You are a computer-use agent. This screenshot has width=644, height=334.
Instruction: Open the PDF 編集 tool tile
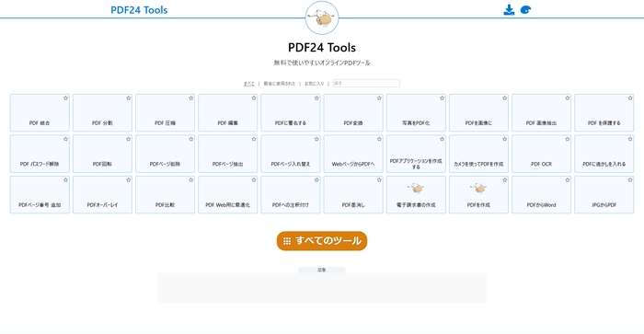click(228, 113)
